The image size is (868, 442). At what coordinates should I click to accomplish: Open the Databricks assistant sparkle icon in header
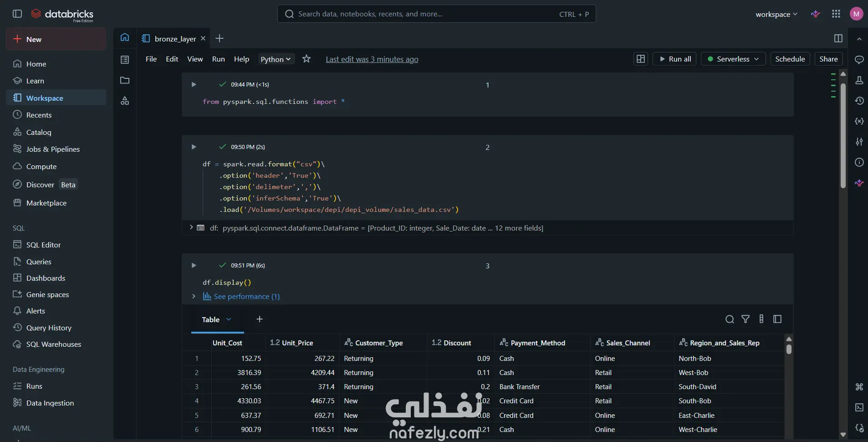(816, 14)
